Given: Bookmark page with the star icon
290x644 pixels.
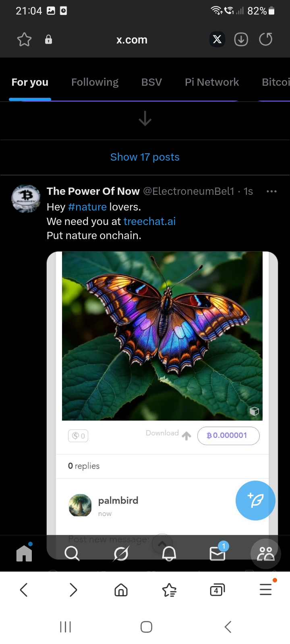Looking at the screenshot, I should (x=24, y=39).
